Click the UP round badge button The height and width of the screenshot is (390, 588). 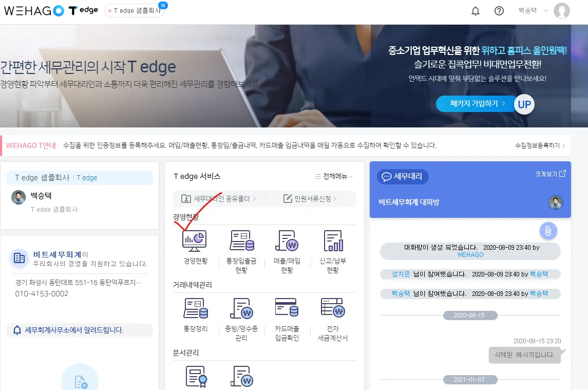point(524,104)
